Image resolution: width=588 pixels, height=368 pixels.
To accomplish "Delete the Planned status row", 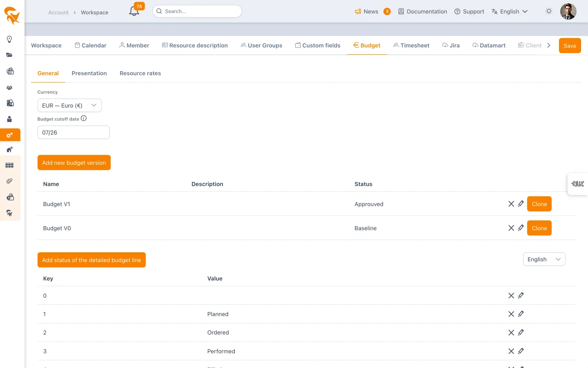I will tap(511, 314).
